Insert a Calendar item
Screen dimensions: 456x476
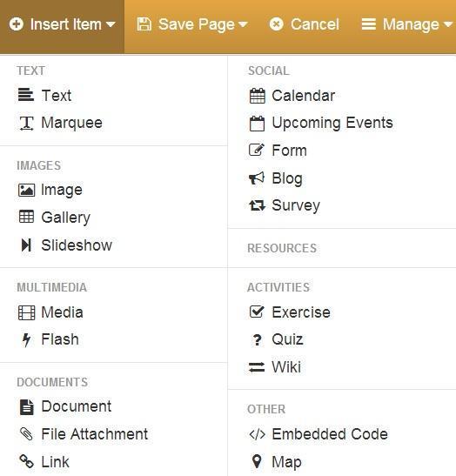(292, 96)
